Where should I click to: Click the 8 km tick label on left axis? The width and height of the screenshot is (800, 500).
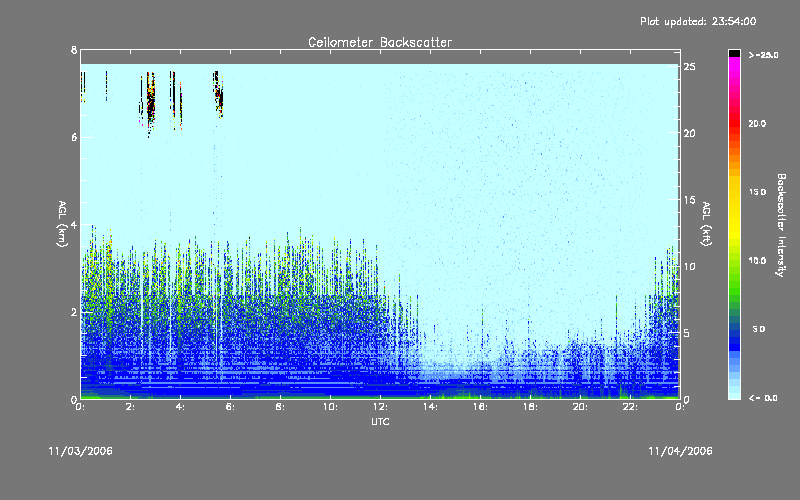(x=74, y=50)
